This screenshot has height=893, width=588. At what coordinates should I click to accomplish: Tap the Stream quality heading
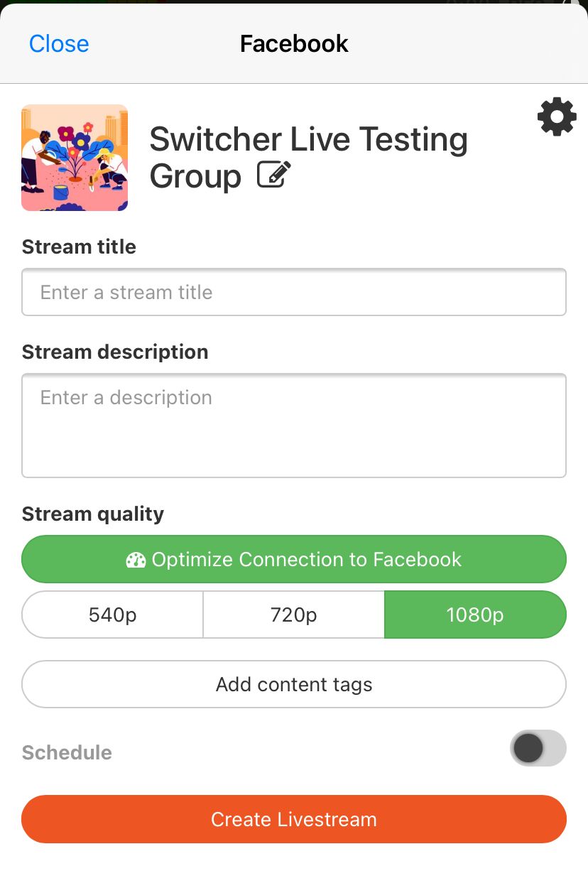coord(93,514)
